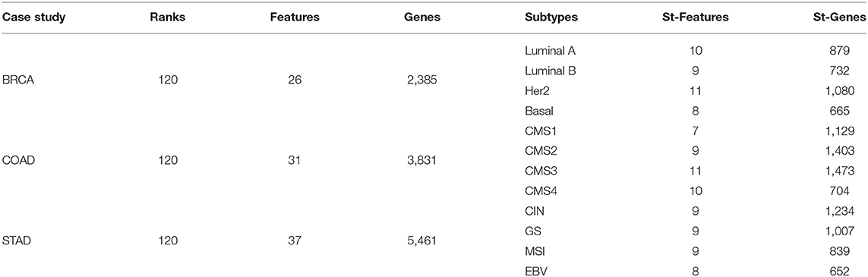Select the BRCA case study cell
Viewport: 868px width, 277px height.
click(x=17, y=80)
